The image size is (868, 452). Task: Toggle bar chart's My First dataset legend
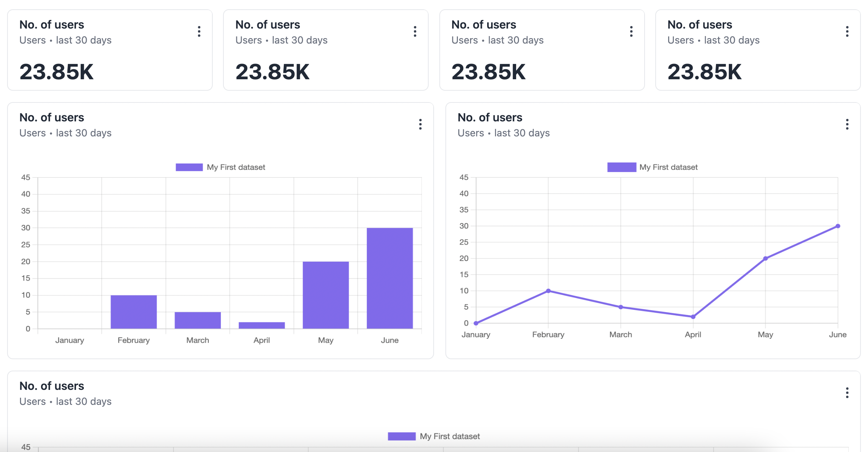pos(236,167)
